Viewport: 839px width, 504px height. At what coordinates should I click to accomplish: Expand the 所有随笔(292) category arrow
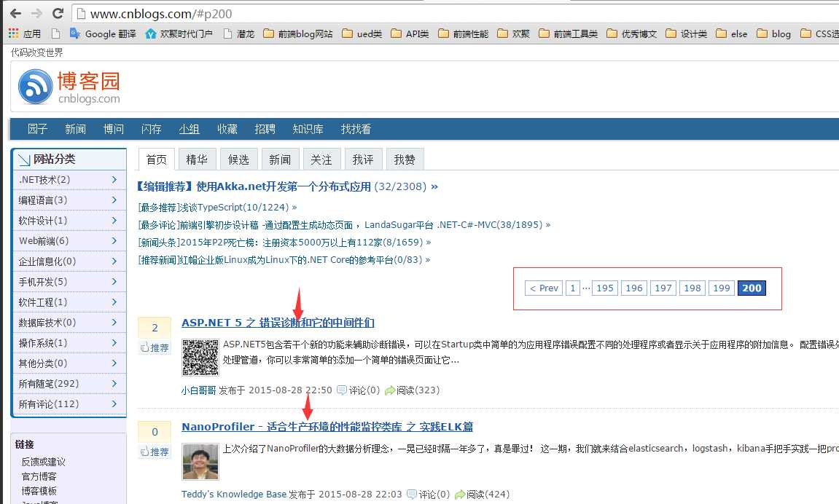114,383
